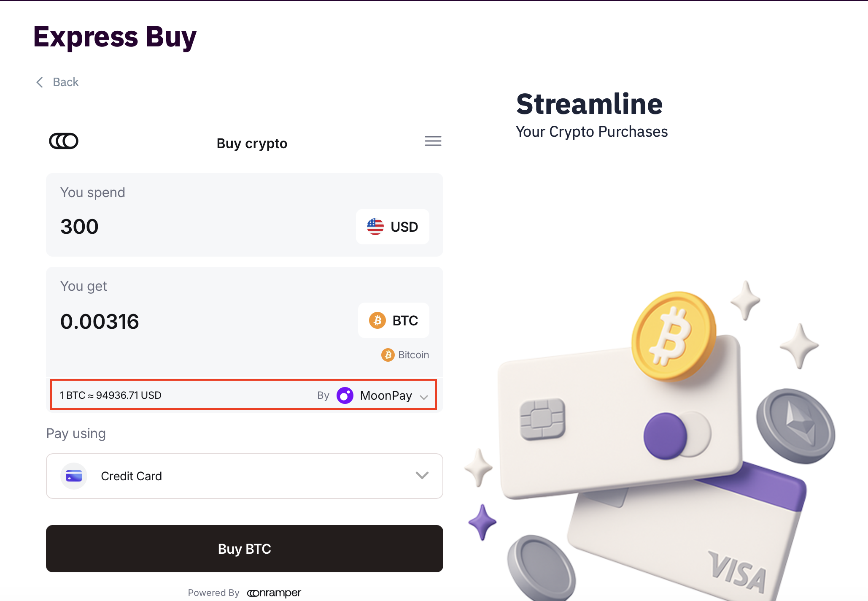Click the orange Bitcoin icon beside BTC
868x601 pixels.
pyautogui.click(x=377, y=320)
